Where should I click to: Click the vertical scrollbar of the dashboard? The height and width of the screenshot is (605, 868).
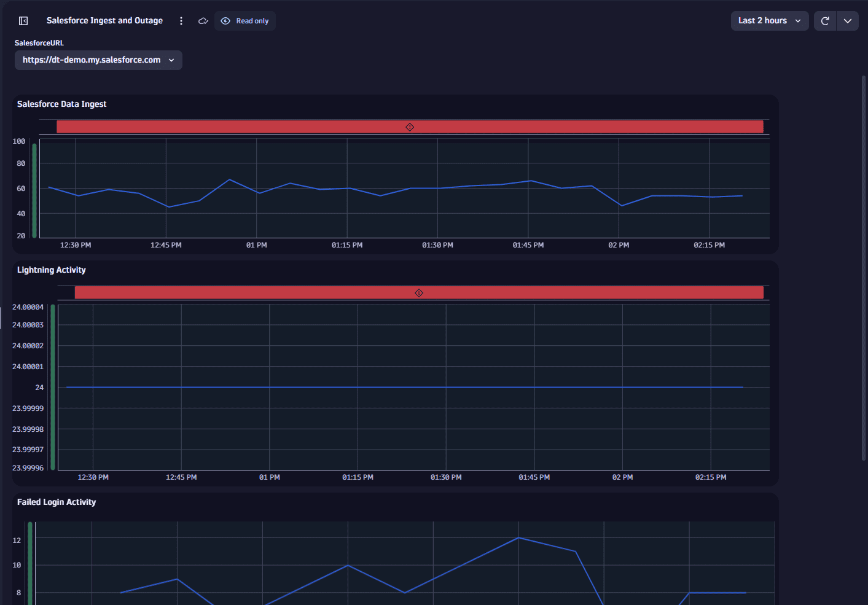point(863,268)
